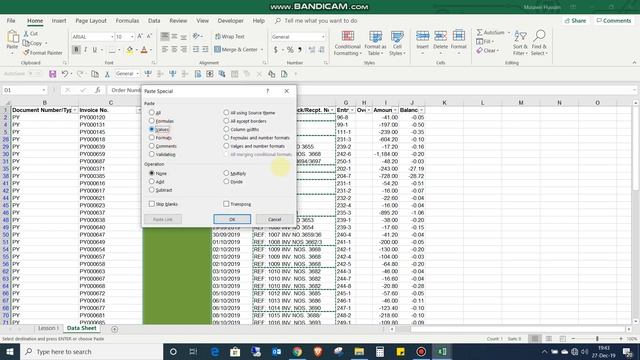Click the fill color bucket swatch

click(129, 50)
